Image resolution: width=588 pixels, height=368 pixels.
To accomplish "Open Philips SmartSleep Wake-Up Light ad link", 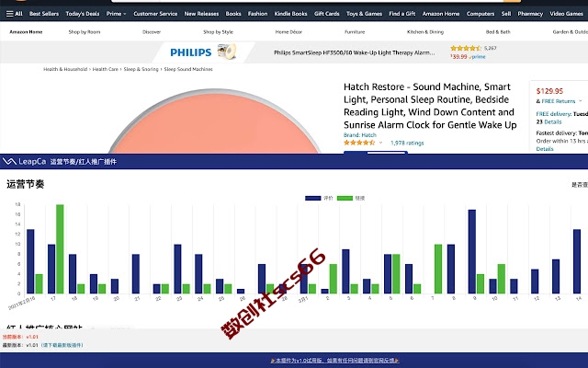I will click(355, 52).
